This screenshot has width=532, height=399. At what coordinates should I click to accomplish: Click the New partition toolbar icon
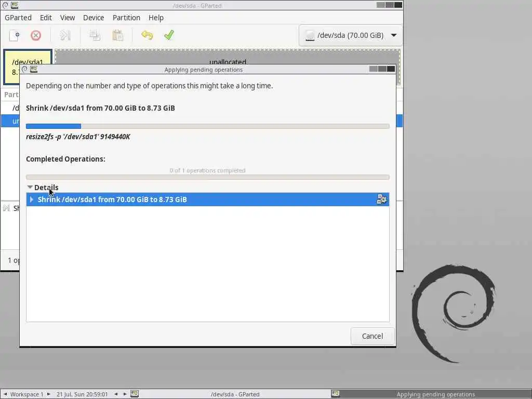[14, 35]
